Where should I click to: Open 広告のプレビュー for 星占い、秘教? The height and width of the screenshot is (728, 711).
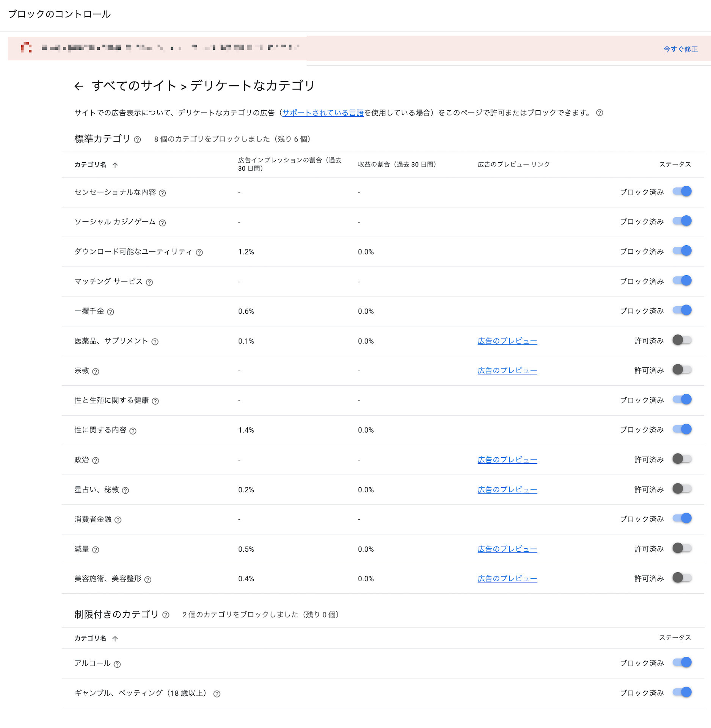(x=507, y=490)
